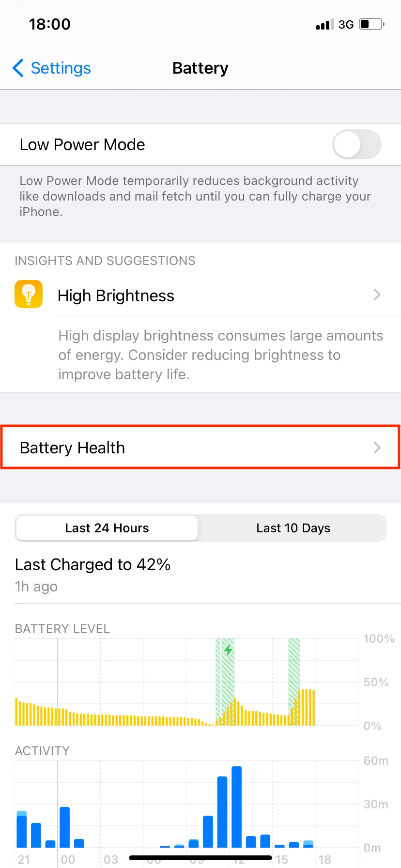Tap the Low Power Mode label
The width and height of the screenshot is (401, 868).
pos(82,144)
